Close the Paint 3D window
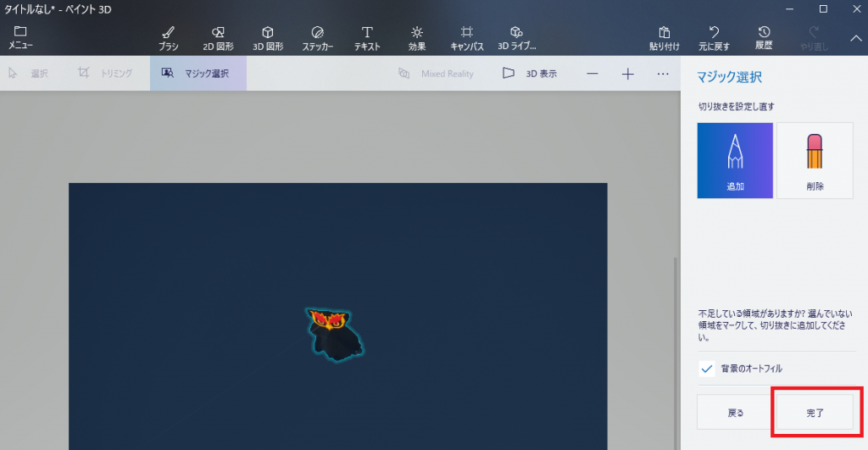Screen dimensions: 868x450 pos(856,8)
